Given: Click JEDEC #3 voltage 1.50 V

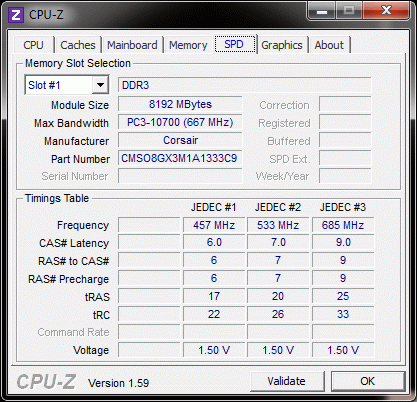Looking at the screenshot, I should 343,350.
